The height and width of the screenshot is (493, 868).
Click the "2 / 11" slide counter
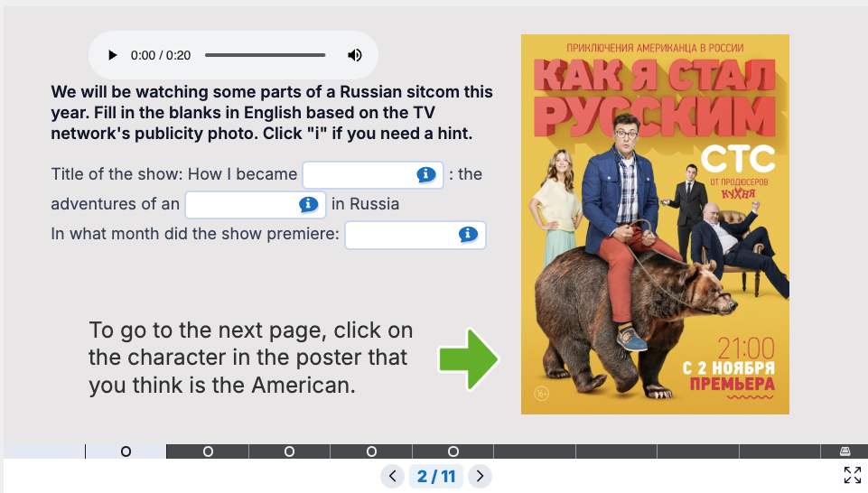click(x=436, y=477)
